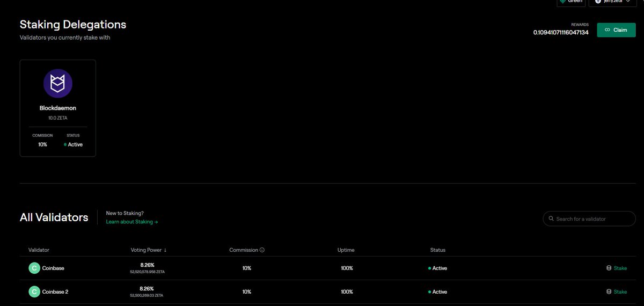Click the 10.0 ZETA staked amount
The width and height of the screenshot is (644, 306).
pos(58,118)
